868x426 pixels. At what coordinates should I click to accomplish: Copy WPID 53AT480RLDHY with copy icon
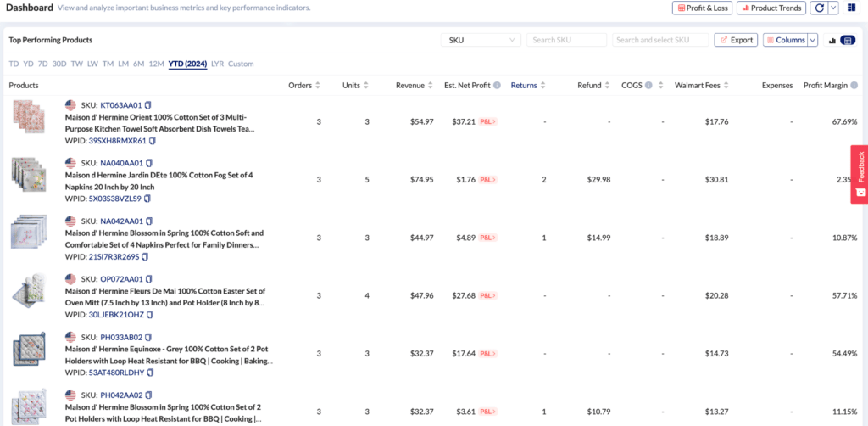point(150,373)
